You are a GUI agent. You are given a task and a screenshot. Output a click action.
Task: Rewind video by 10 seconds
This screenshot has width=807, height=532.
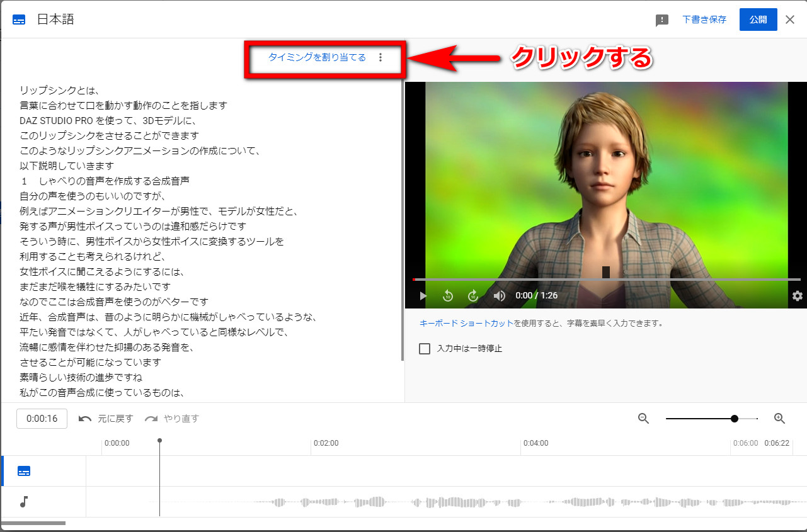(448, 296)
